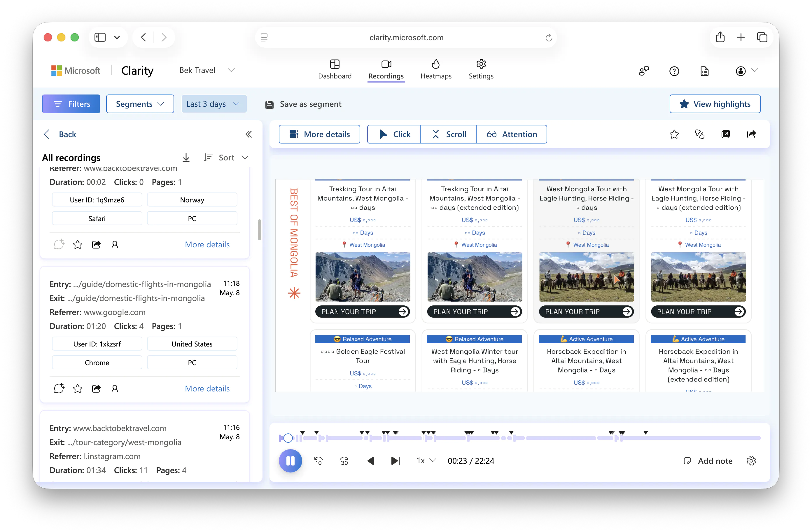Image resolution: width=812 pixels, height=532 pixels.
Task: Open the Dashboard tab
Action: click(x=335, y=69)
